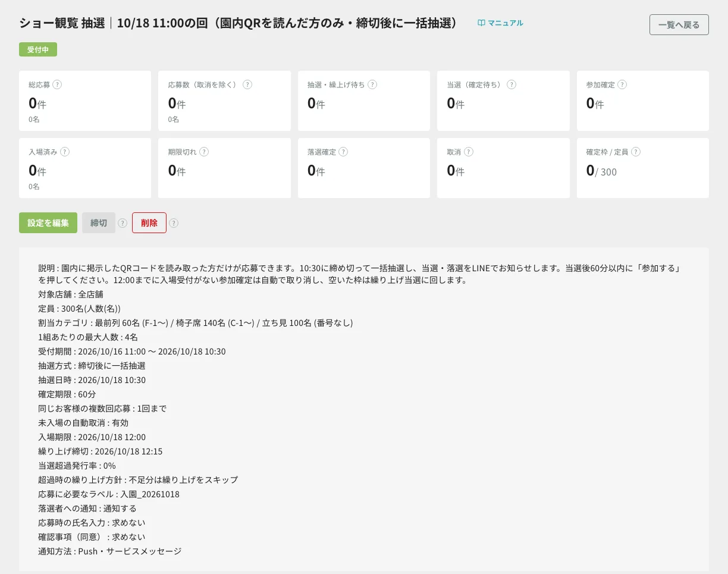Image resolution: width=728 pixels, height=574 pixels.
Task: Click help icon right of 締切 button
Action: (123, 223)
